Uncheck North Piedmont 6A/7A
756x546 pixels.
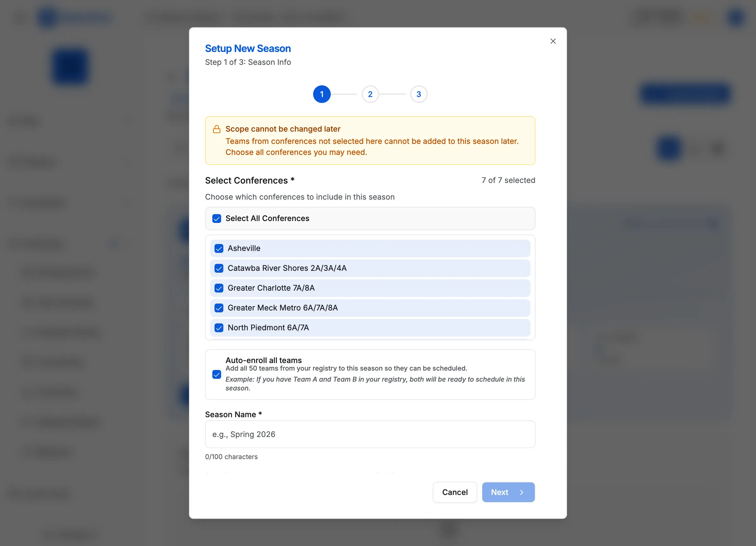coord(219,328)
